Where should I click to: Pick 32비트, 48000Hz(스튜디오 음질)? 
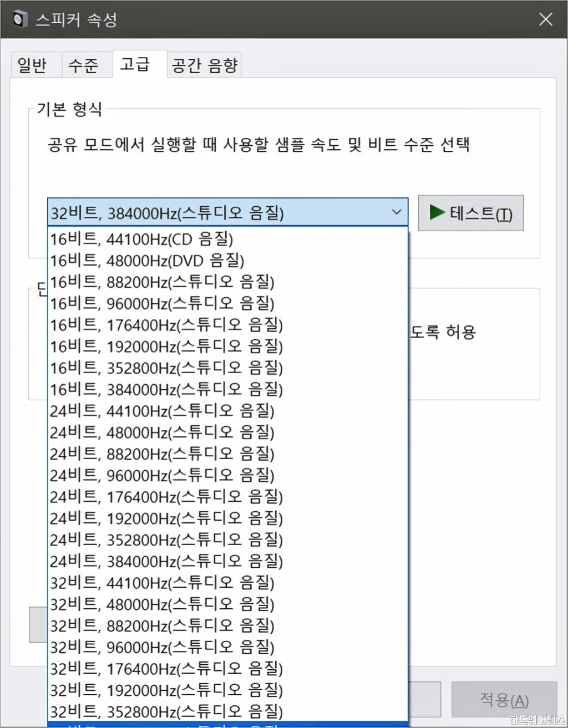click(228, 604)
